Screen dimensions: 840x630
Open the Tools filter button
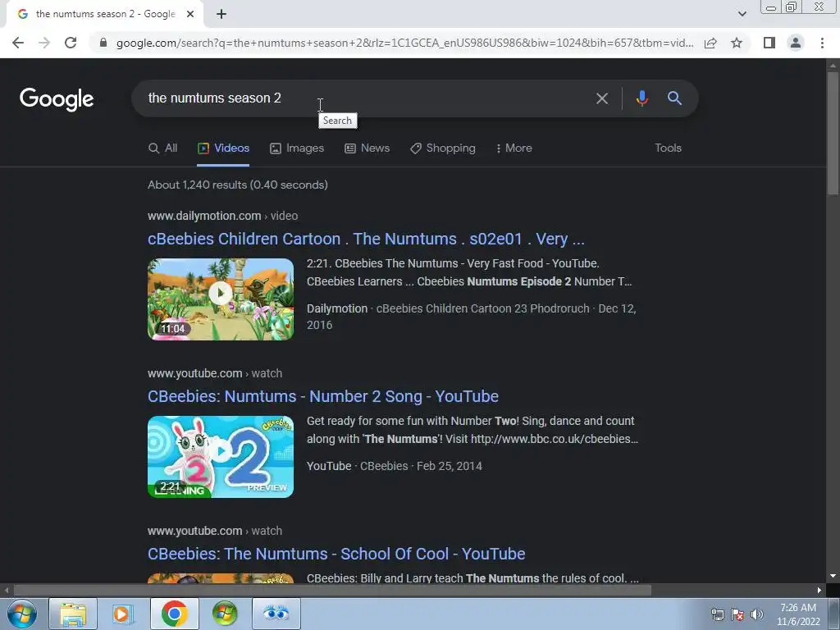(668, 148)
